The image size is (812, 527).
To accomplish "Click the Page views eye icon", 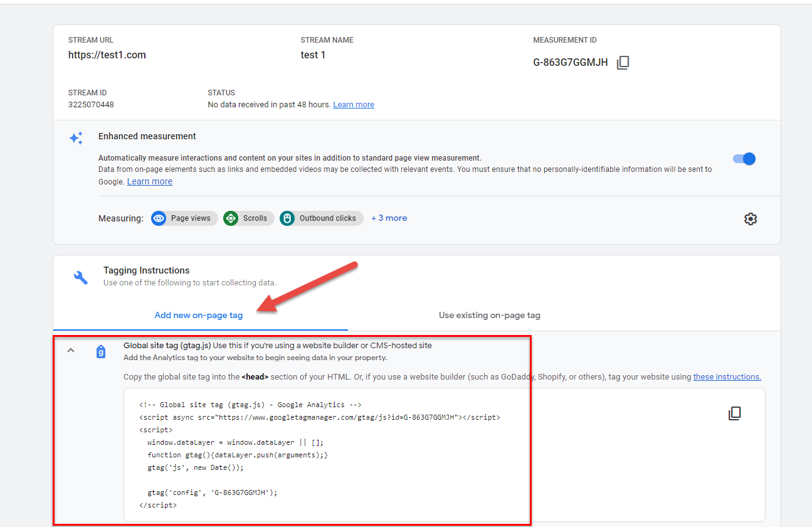I will [x=159, y=218].
